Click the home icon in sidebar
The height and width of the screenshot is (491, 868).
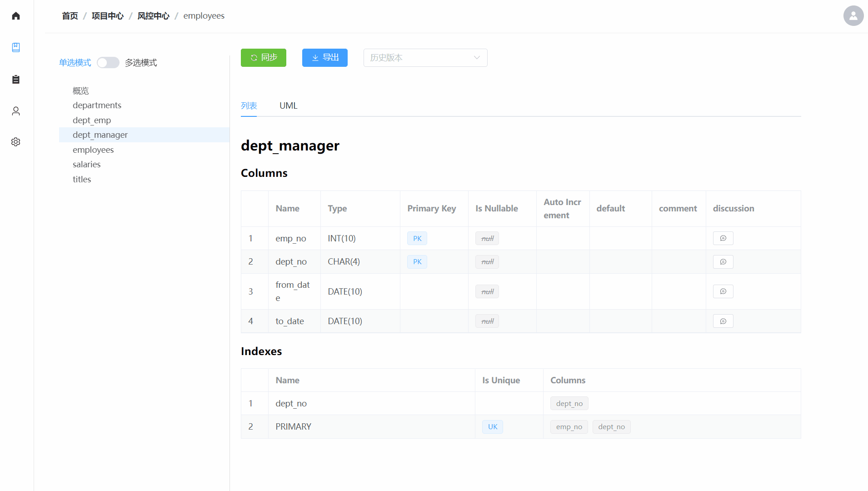pyautogui.click(x=16, y=16)
